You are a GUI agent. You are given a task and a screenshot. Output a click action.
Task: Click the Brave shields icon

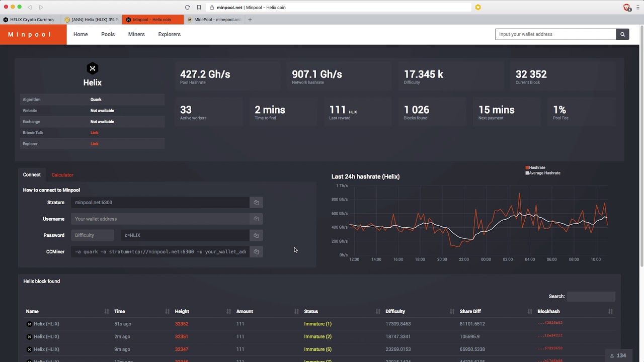(627, 8)
